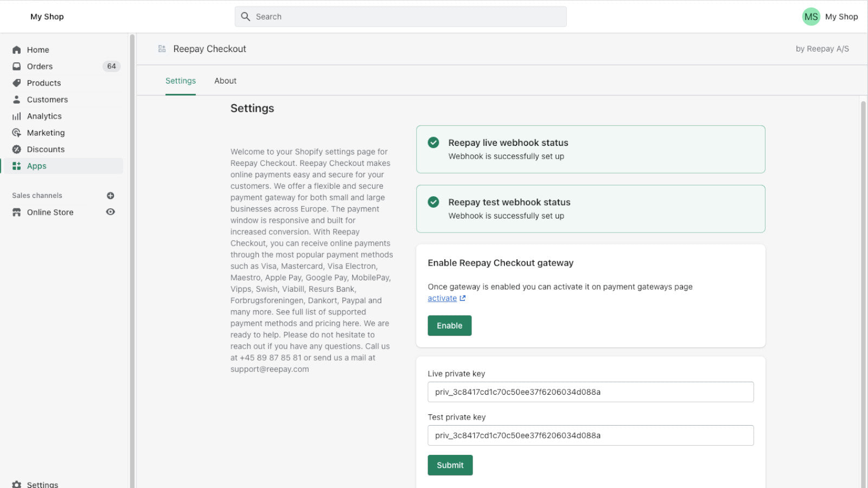The height and width of the screenshot is (488, 868).
Task: Open Apps from the sidebar
Action: pyautogui.click(x=37, y=166)
